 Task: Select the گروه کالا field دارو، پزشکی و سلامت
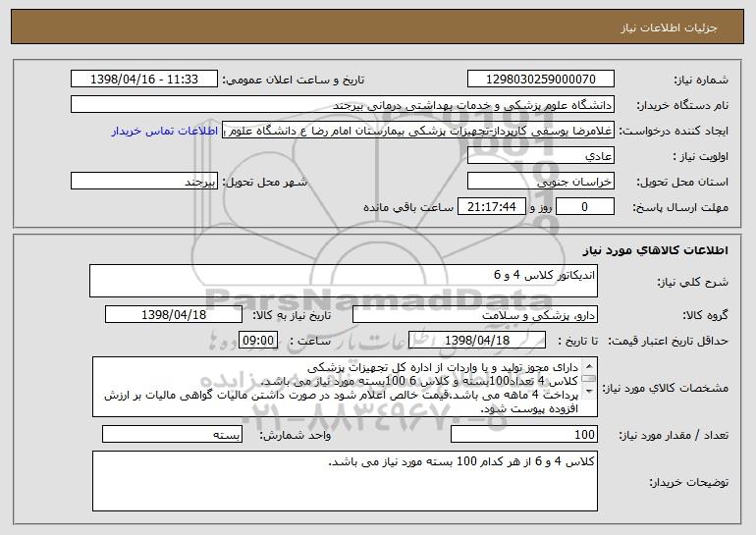point(475,314)
